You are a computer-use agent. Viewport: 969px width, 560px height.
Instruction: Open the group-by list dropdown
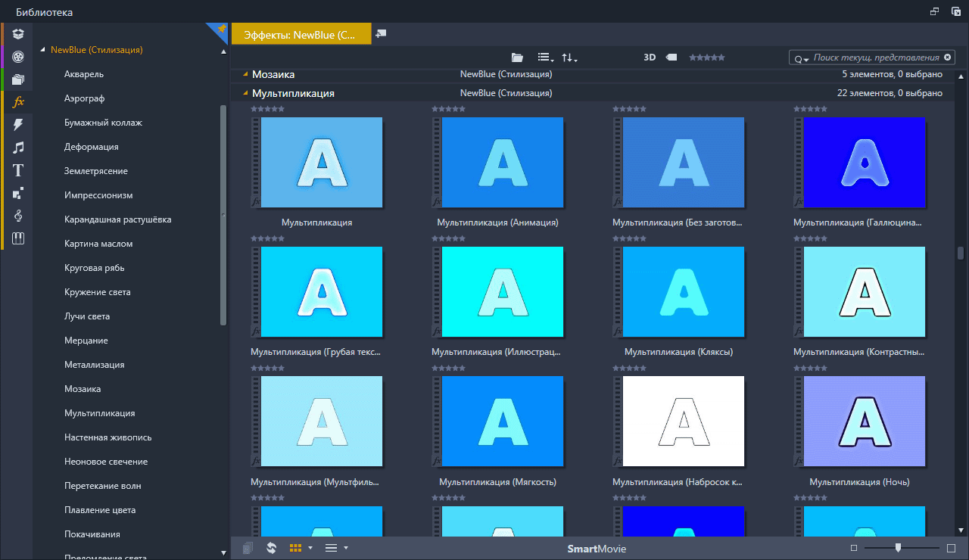pos(545,58)
